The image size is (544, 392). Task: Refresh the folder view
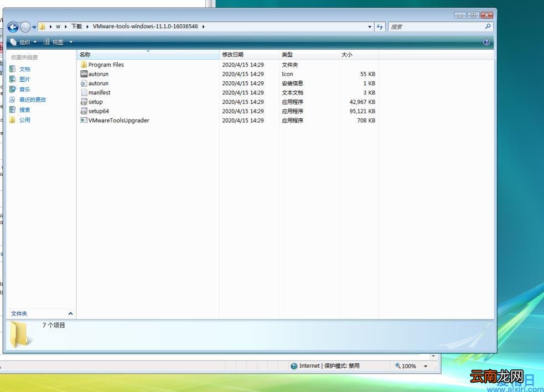[380, 27]
